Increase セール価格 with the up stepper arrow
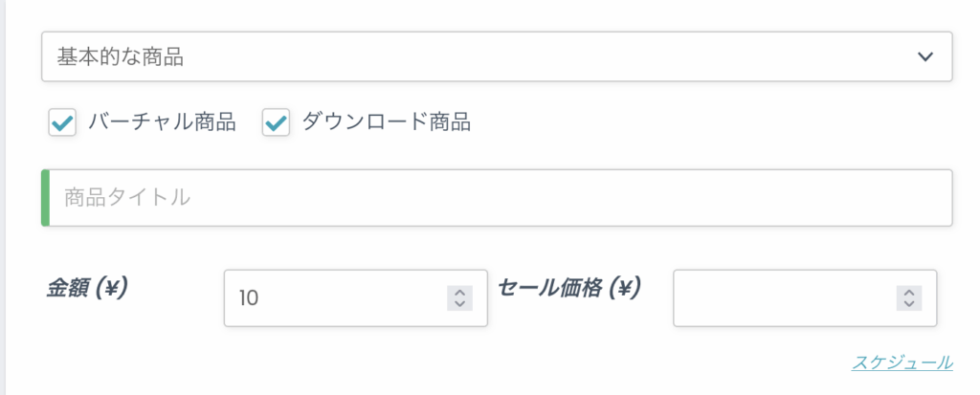Screen dimensions: 980x395 909,292
